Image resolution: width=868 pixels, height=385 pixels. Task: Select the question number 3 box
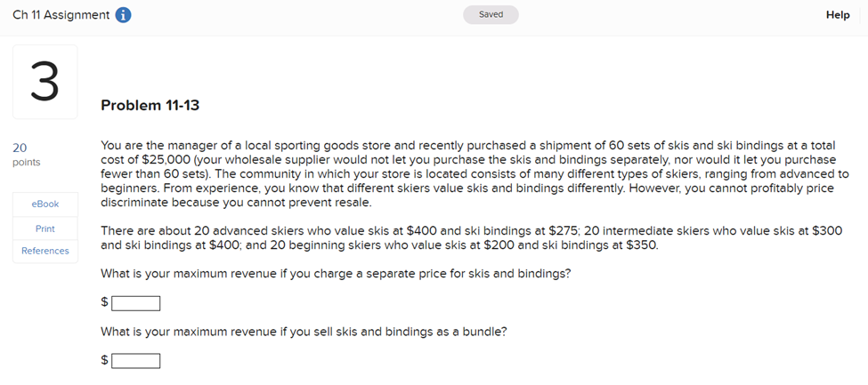45,82
